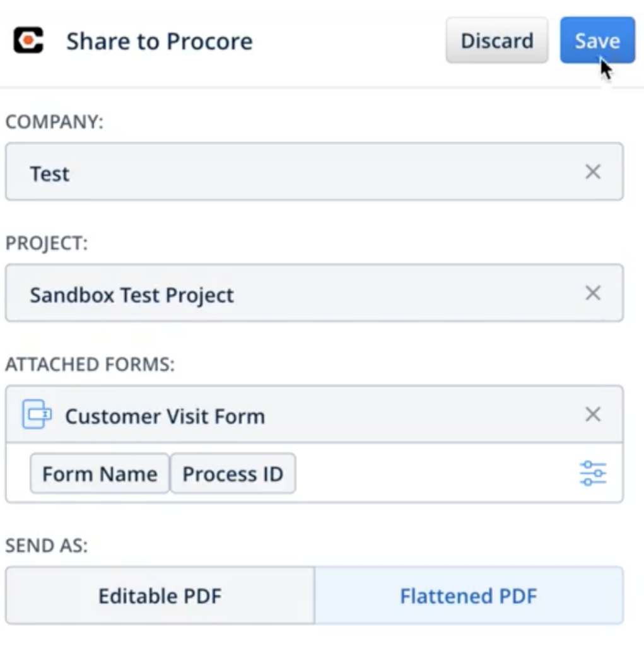
Task: Click the COMPANY field label
Action: (54, 122)
